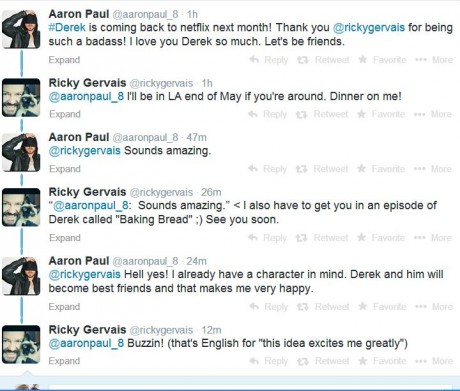Retweet Ricky Gervais's "Dinner on me" tweet

[x=322, y=114]
